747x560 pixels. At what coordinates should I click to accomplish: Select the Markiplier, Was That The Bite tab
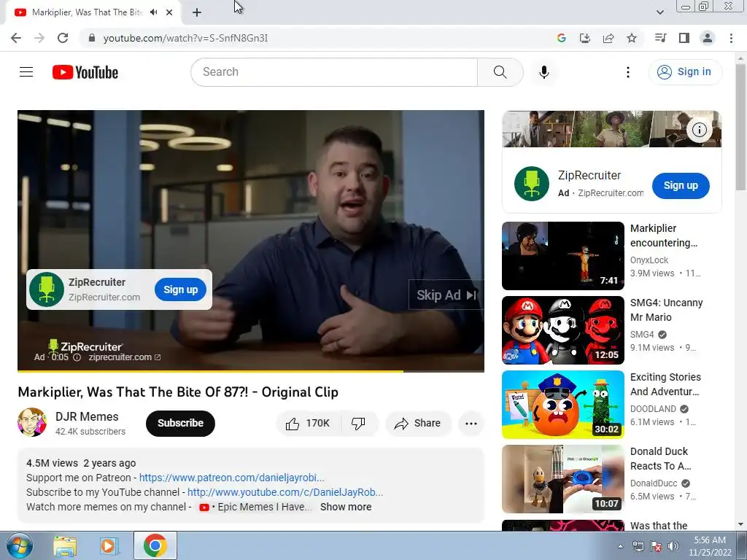tap(87, 12)
